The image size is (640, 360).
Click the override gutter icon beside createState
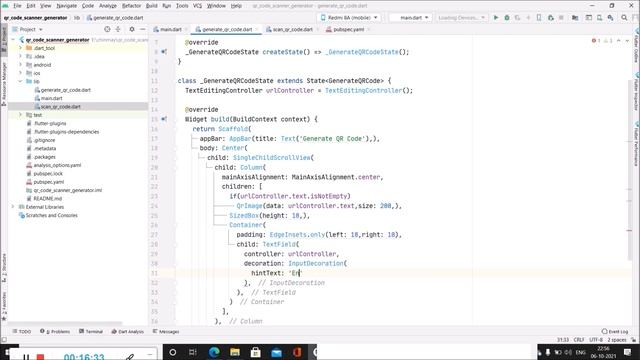(164, 52)
